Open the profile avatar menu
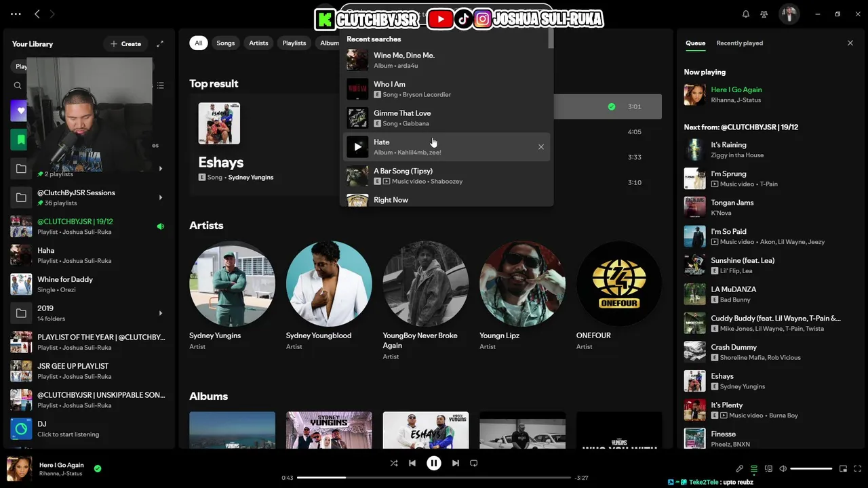Image resolution: width=868 pixels, height=488 pixels. [x=789, y=14]
